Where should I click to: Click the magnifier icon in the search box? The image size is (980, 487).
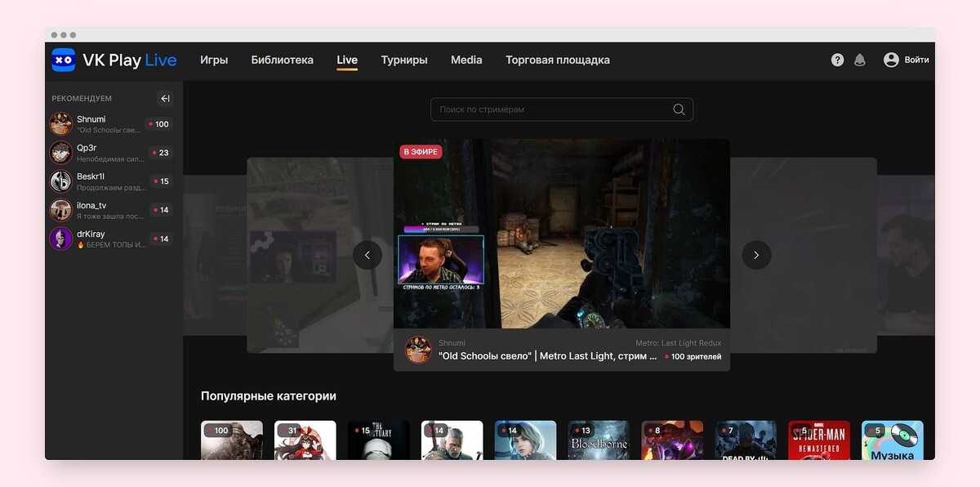pyautogui.click(x=679, y=109)
